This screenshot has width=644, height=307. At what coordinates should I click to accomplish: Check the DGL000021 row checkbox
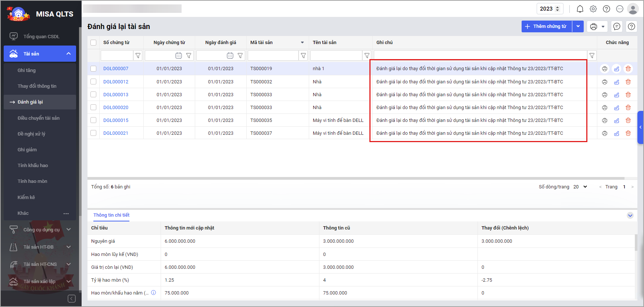point(93,133)
